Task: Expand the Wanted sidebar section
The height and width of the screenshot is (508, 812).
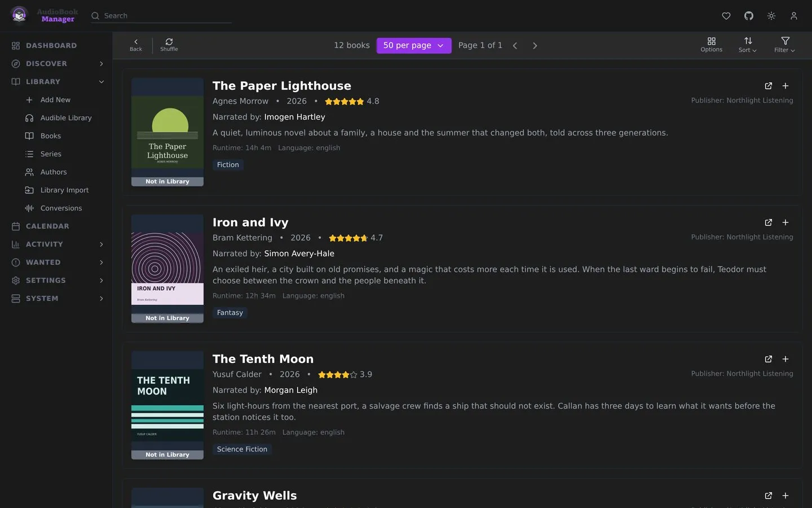Action: (56, 262)
